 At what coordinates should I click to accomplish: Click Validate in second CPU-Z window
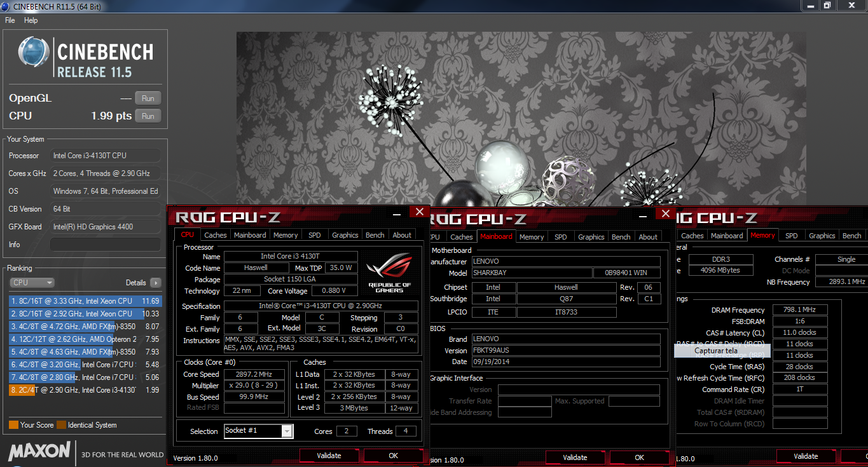point(575,457)
